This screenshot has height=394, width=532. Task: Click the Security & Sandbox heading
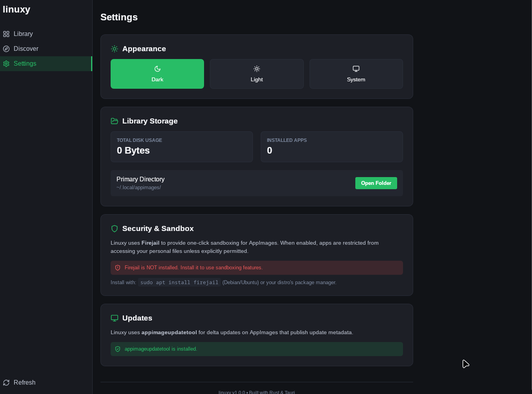click(x=158, y=229)
